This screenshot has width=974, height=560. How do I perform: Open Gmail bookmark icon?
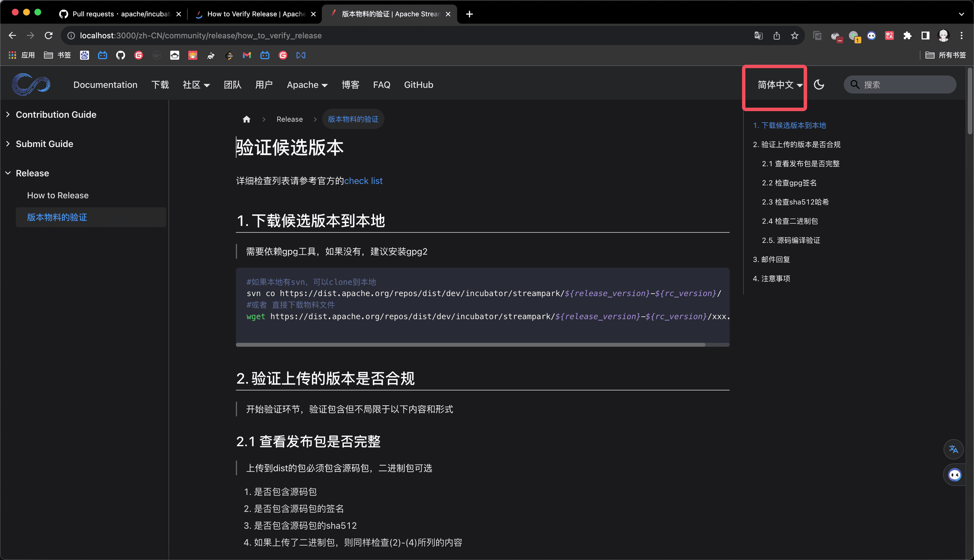point(247,55)
